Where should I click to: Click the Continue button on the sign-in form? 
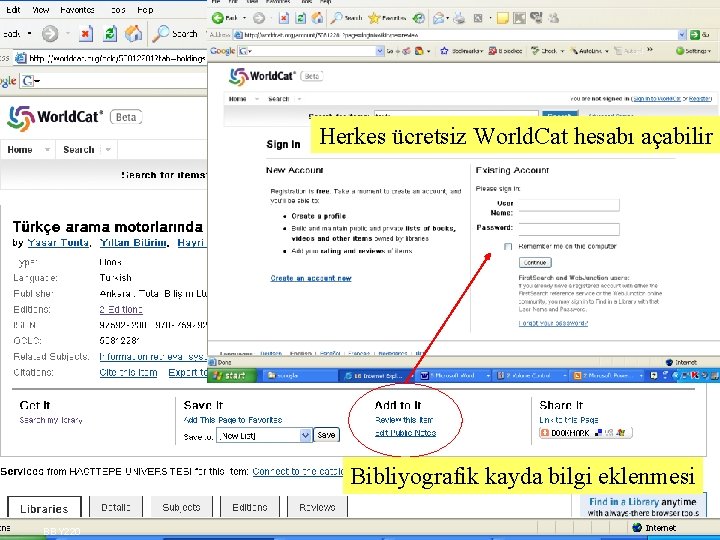click(535, 263)
